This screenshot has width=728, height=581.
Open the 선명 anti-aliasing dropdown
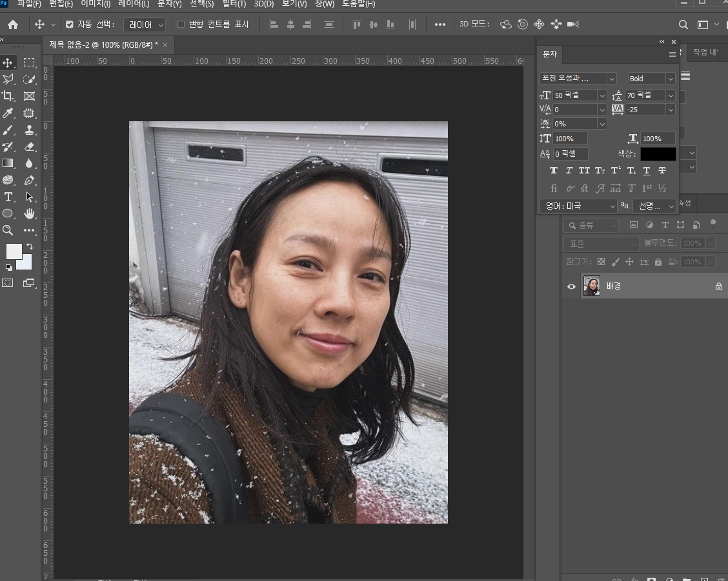tap(654, 206)
